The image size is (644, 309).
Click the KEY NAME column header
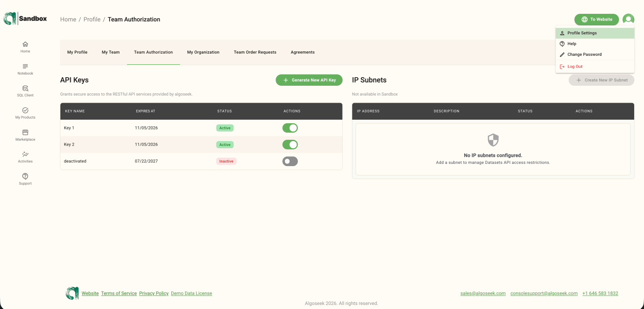tap(75, 111)
